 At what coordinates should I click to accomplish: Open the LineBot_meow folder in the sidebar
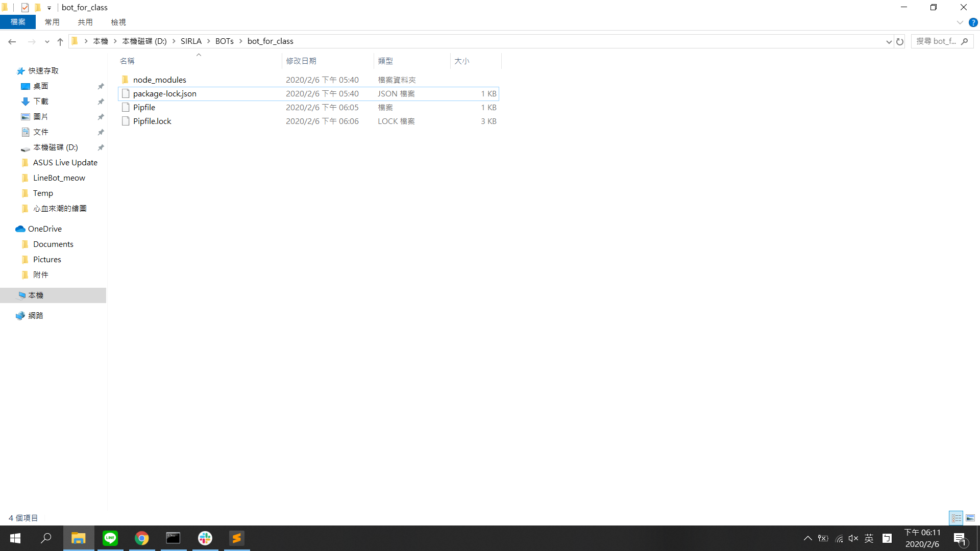pos(59,178)
